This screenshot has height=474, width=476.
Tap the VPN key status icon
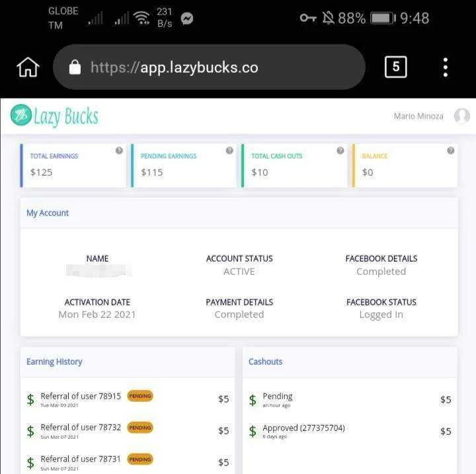pyautogui.click(x=308, y=18)
